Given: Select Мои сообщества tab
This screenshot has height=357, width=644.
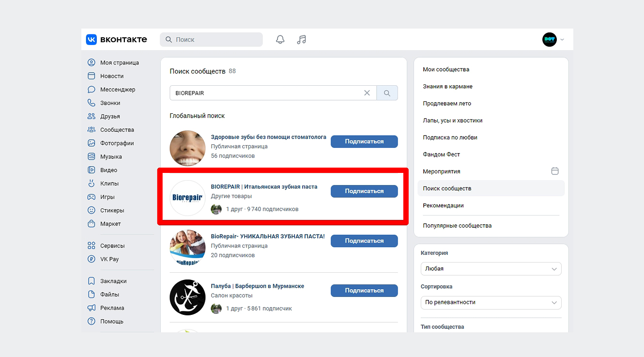Looking at the screenshot, I should (491, 69).
